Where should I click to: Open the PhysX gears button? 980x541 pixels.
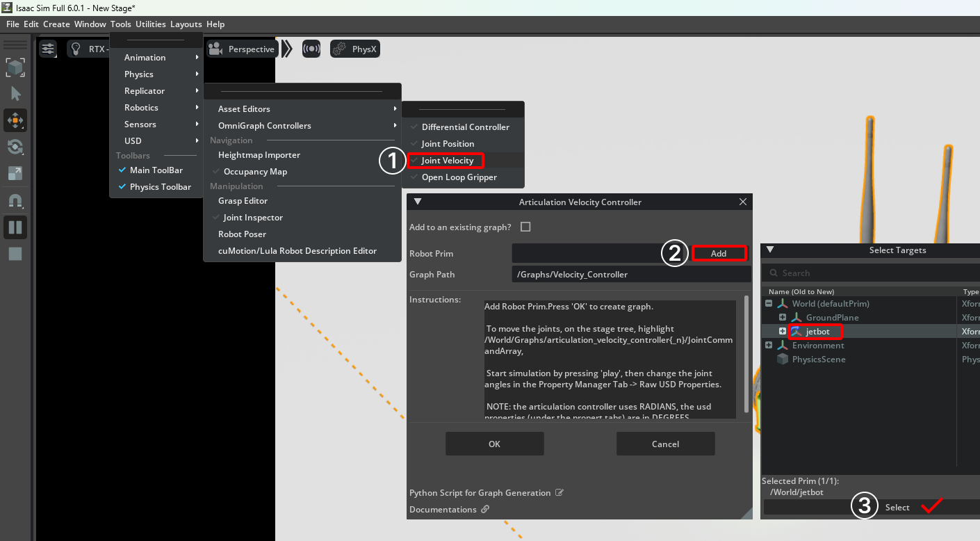[x=355, y=49]
